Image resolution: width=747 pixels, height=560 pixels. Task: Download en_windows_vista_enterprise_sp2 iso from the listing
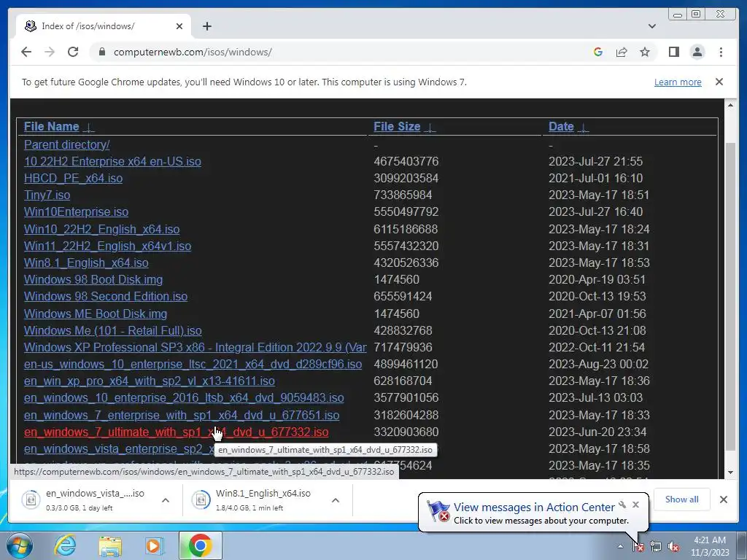click(x=119, y=448)
